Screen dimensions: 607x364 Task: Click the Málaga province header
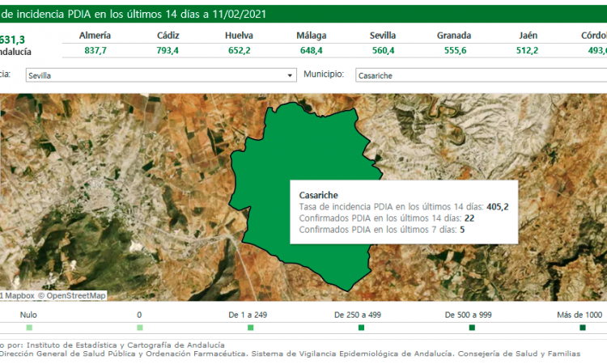click(311, 36)
